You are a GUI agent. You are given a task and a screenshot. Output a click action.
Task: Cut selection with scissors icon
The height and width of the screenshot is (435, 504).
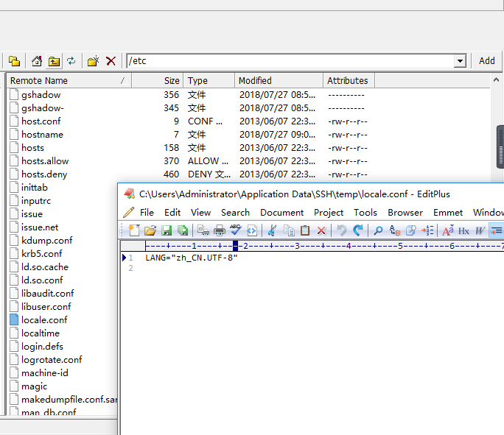[272, 230]
